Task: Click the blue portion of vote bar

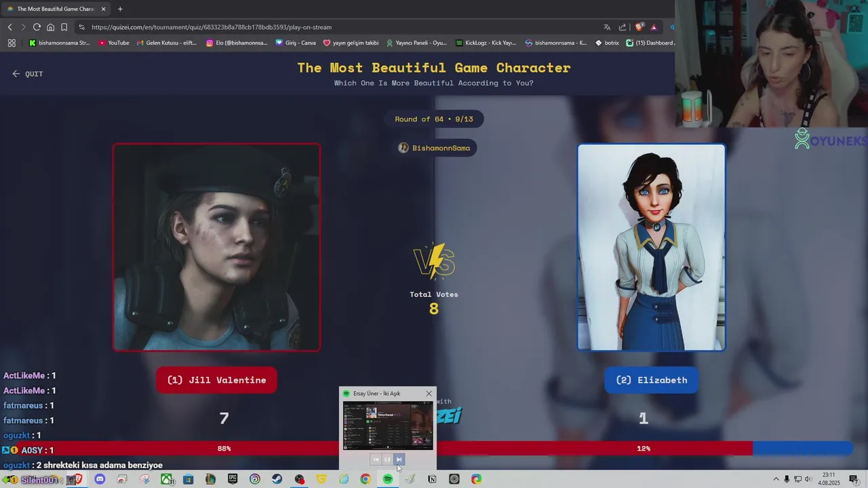Action: [802, 448]
